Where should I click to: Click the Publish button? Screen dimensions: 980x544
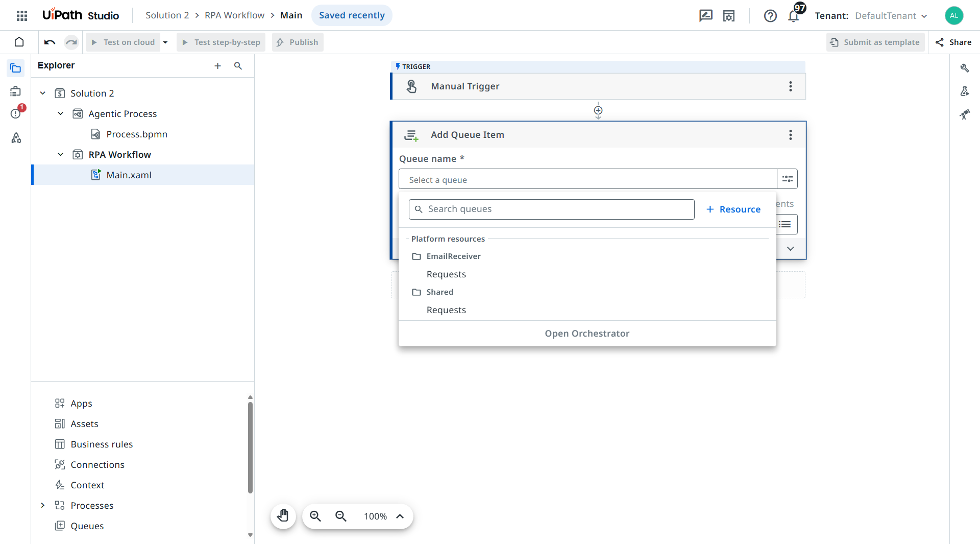coord(298,42)
